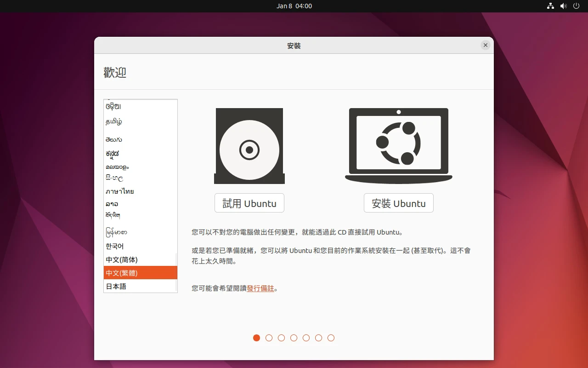Open the network status icon
Viewport: 588px width, 368px height.
[x=550, y=6]
